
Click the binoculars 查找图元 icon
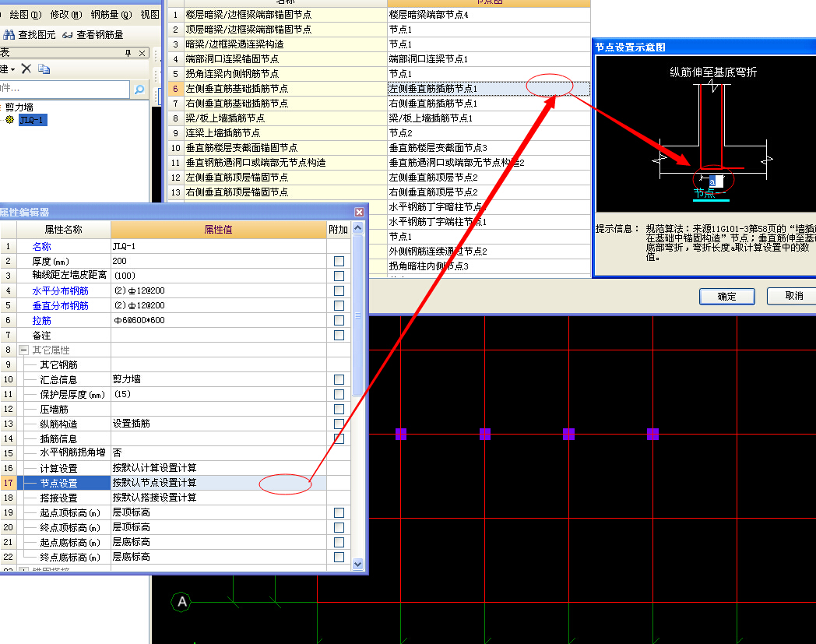9,35
